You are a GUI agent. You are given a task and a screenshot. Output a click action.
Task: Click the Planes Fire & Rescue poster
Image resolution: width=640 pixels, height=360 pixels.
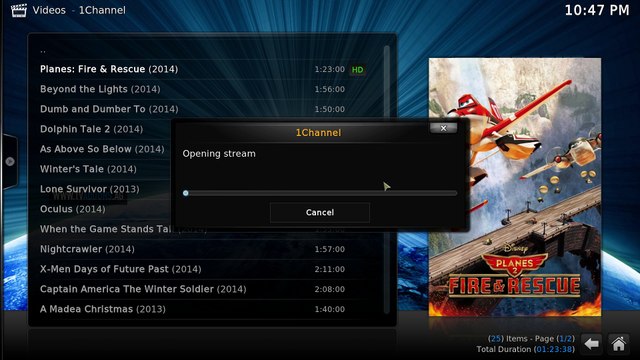coord(514,187)
